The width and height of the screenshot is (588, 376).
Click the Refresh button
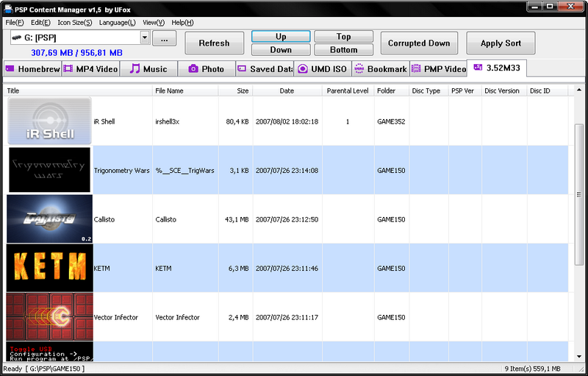[214, 43]
